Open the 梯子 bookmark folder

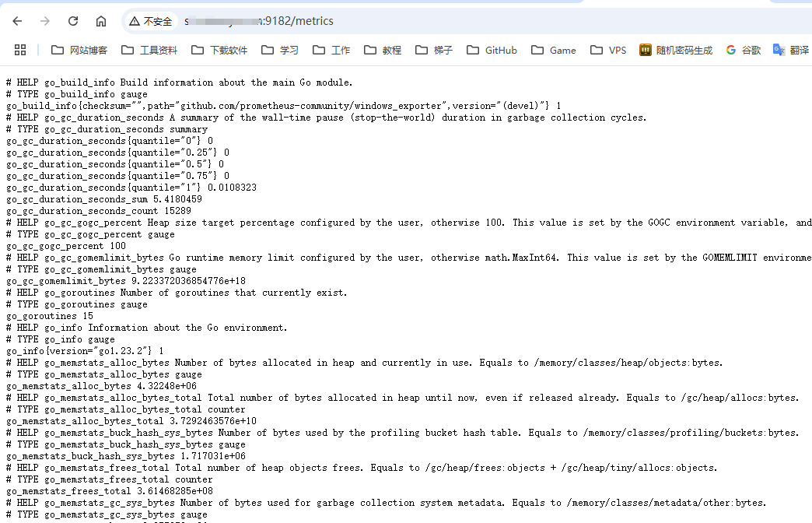pos(434,50)
